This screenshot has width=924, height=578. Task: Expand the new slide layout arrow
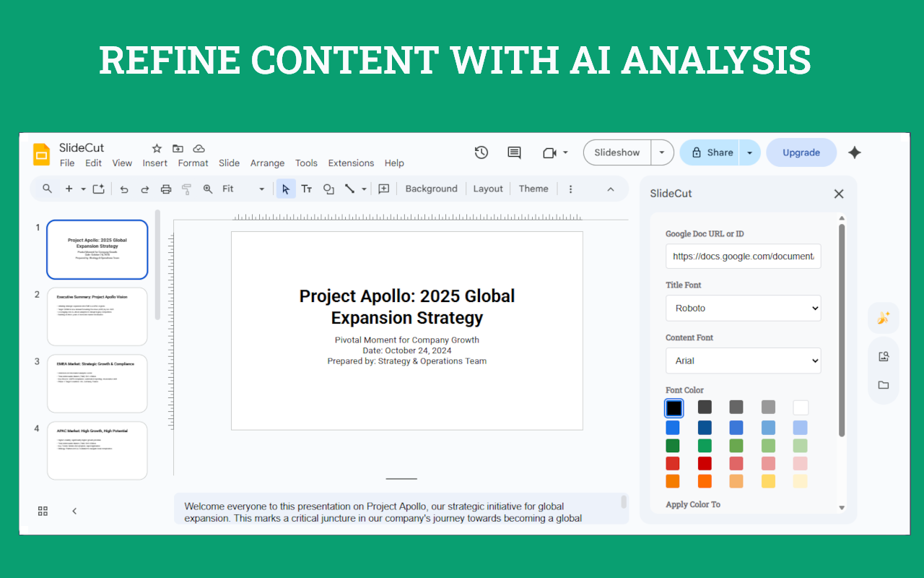(83, 189)
